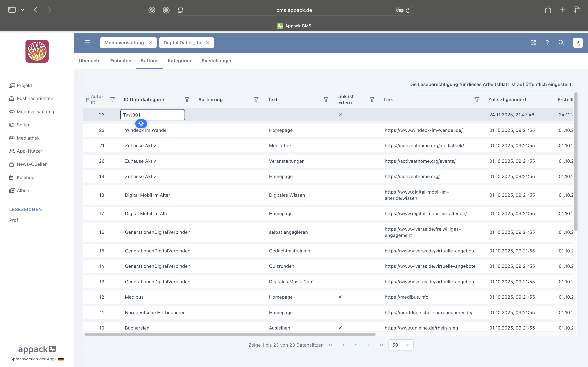Filter the ID Unterkategorie column
The height and width of the screenshot is (367, 588).
tap(187, 99)
